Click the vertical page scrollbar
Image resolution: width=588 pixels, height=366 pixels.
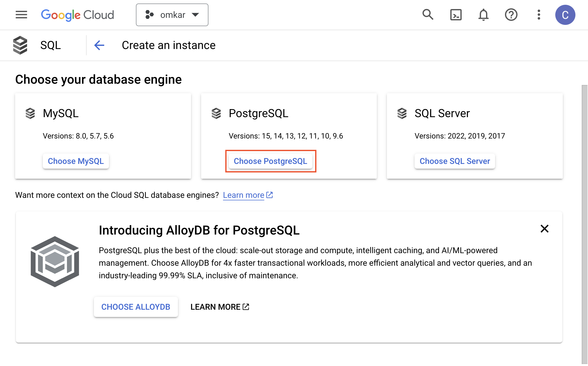(x=584, y=224)
